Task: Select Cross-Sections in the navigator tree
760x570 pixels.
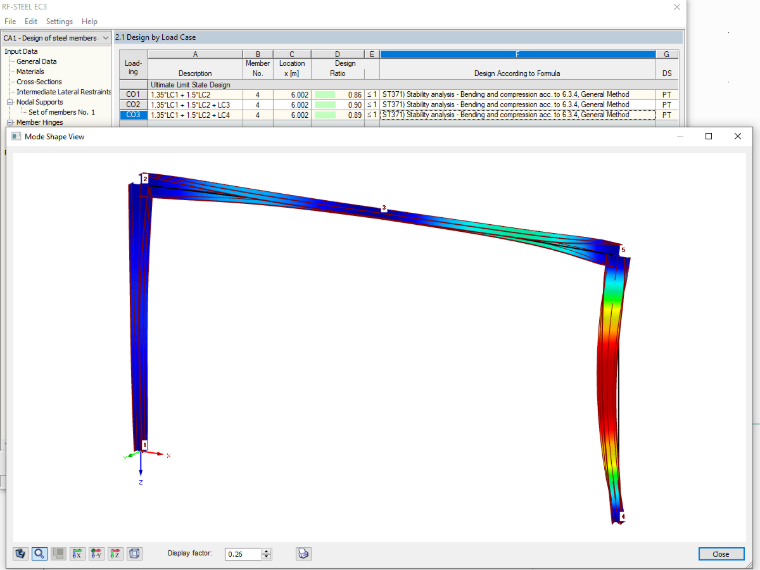Action: coord(39,82)
